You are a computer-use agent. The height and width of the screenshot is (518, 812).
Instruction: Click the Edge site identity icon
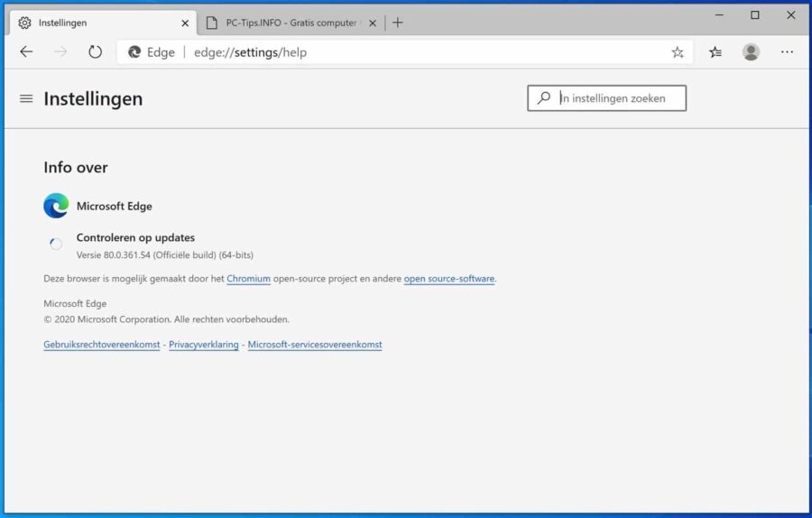[134, 52]
